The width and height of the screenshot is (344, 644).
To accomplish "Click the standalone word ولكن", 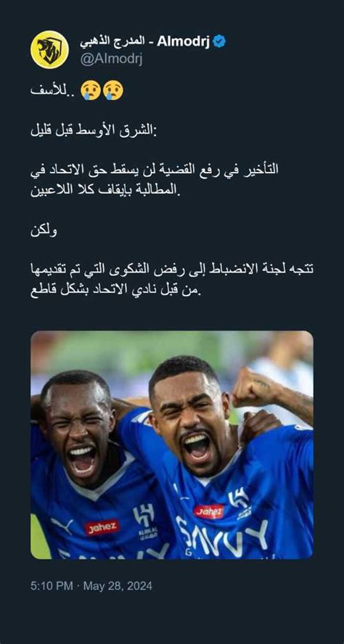I will 44,231.
